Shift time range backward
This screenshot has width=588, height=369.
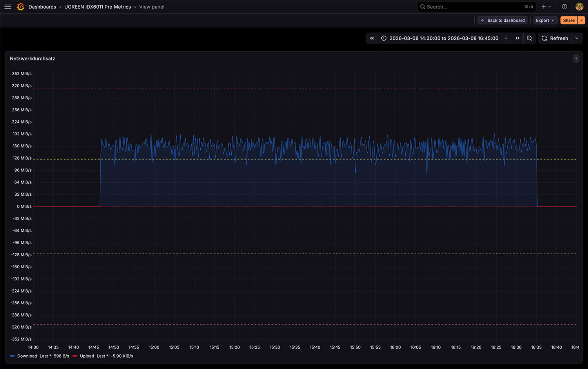click(372, 38)
